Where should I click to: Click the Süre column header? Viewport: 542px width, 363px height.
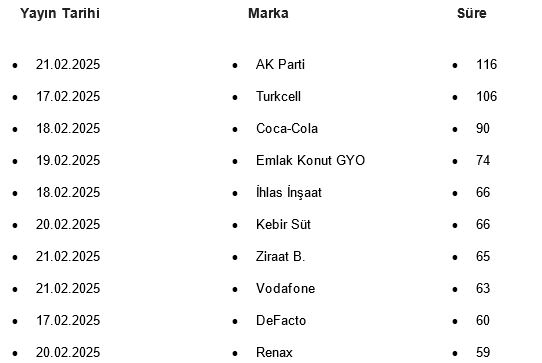click(471, 13)
